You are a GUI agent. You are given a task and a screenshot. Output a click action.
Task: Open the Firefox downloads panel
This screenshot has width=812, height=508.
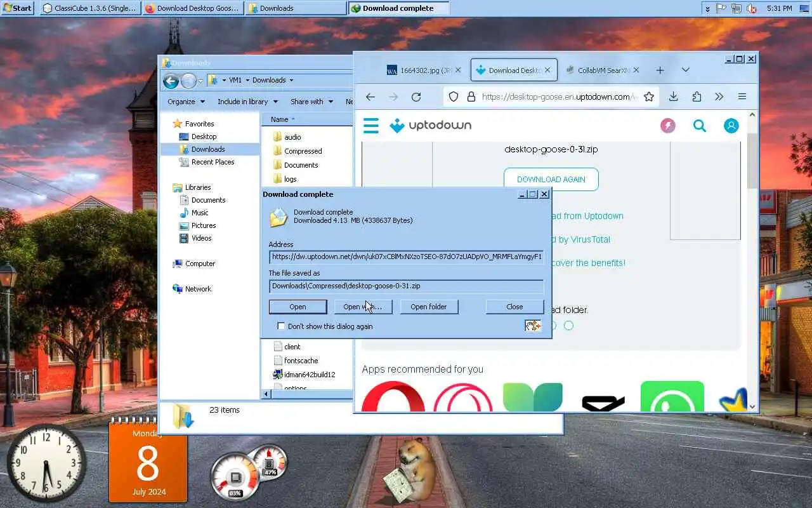point(673,97)
